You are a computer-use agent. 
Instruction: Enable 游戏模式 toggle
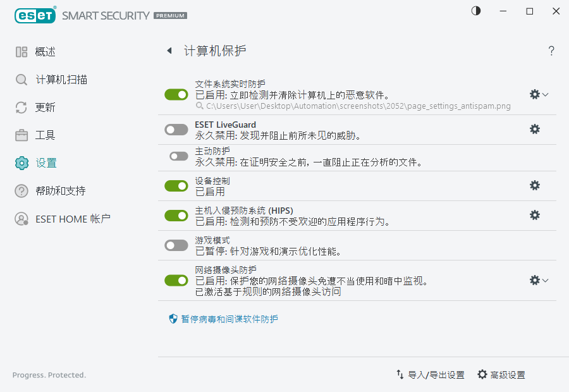point(176,245)
